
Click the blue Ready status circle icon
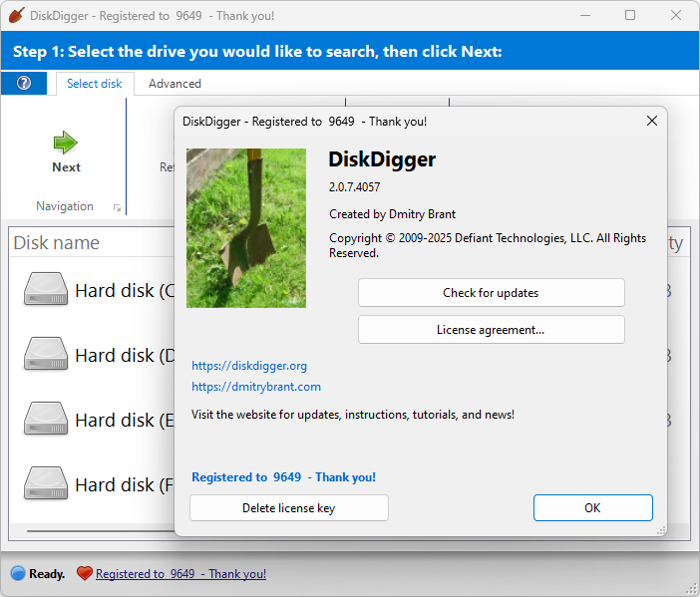pyautogui.click(x=18, y=573)
